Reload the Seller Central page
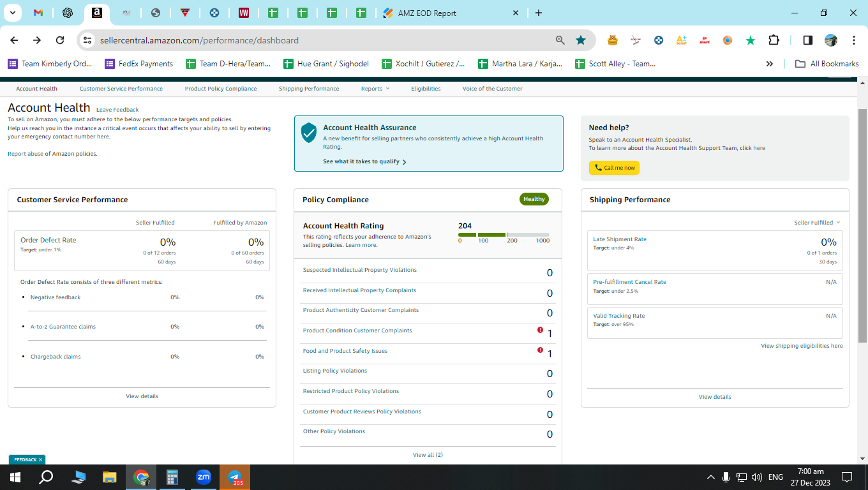The height and width of the screenshot is (490, 868). (x=60, y=40)
